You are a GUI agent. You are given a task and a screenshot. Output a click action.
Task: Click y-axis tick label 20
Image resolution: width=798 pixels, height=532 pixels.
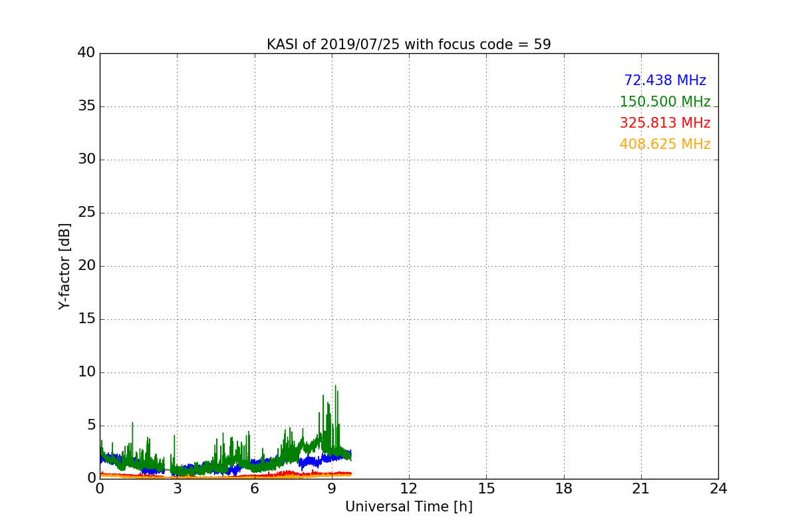pos(86,266)
